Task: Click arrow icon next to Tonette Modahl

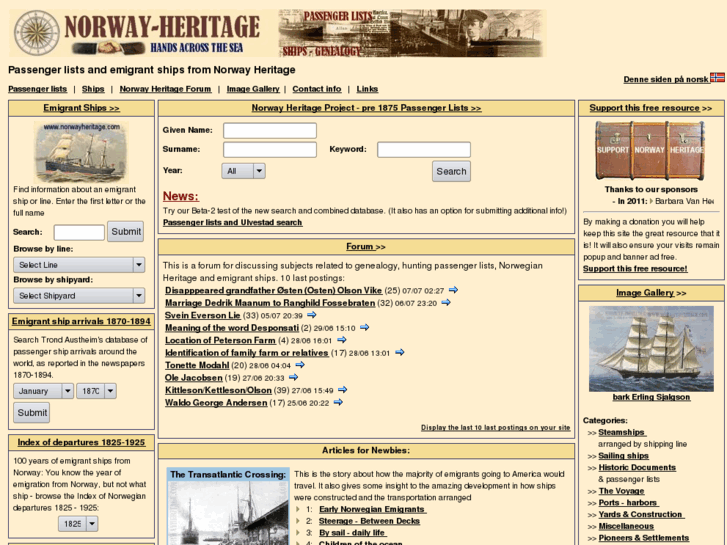Action: click(x=300, y=365)
